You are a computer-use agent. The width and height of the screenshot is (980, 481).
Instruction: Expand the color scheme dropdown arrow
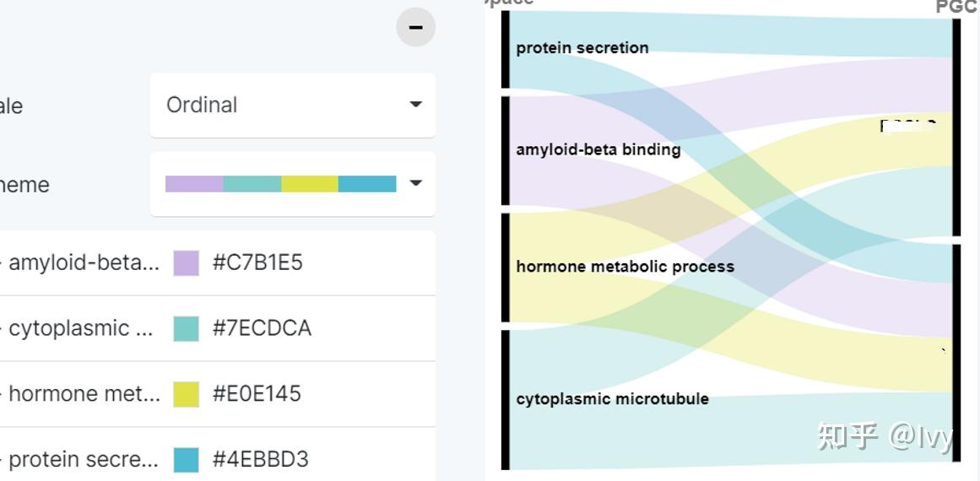[415, 183]
